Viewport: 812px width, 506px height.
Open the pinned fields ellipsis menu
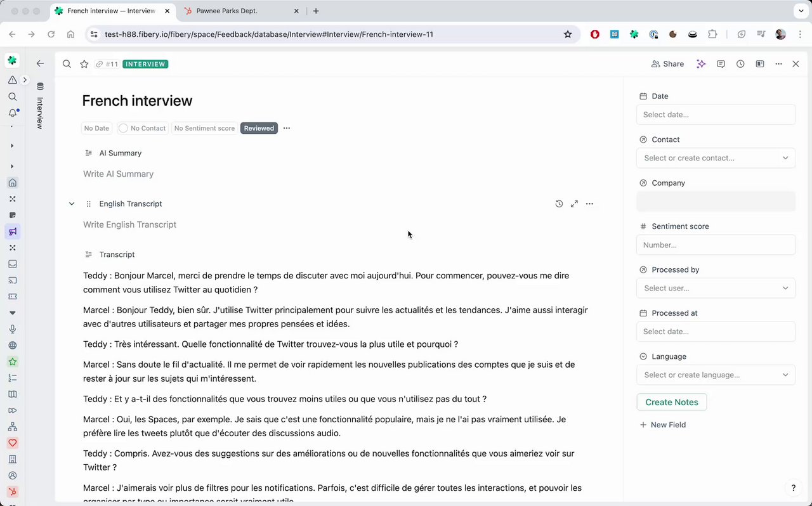[287, 128]
